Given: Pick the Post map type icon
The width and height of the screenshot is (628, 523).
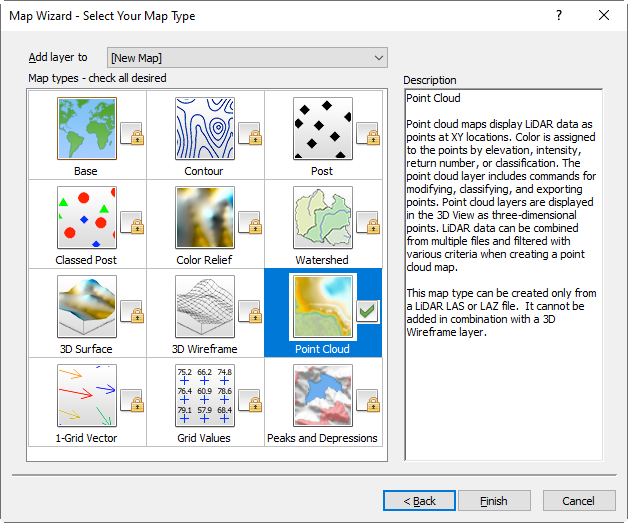Looking at the screenshot, I should (x=322, y=129).
